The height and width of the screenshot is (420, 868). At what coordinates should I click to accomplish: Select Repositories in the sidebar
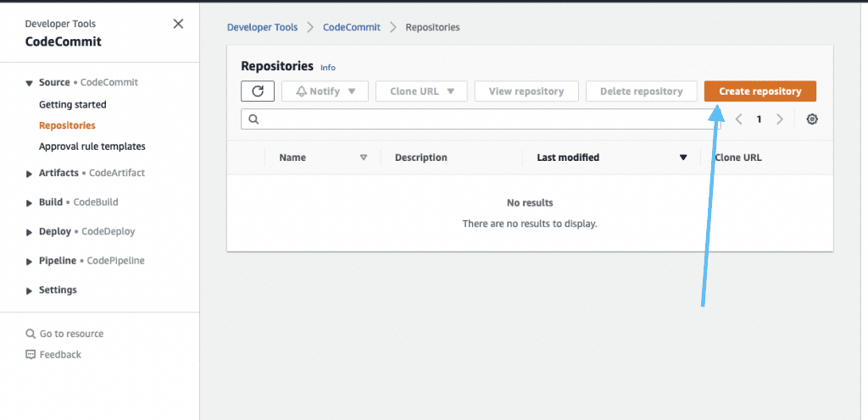(67, 125)
